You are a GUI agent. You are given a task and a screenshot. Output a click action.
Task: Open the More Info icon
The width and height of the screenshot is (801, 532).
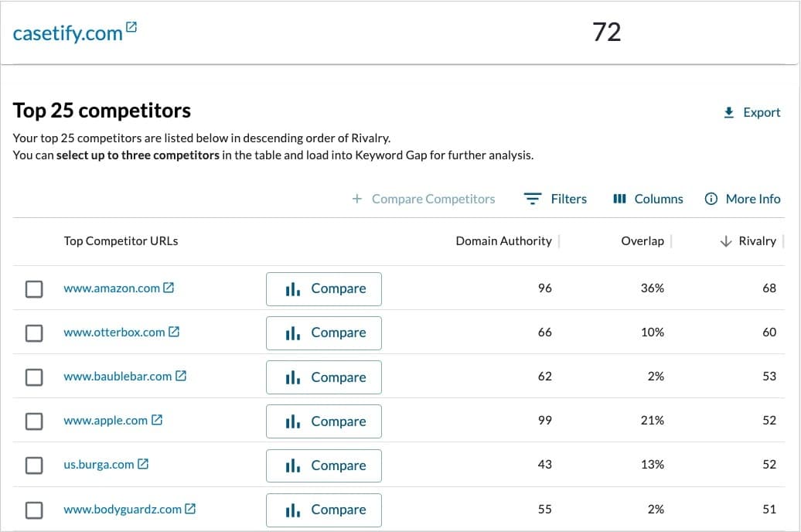point(711,199)
